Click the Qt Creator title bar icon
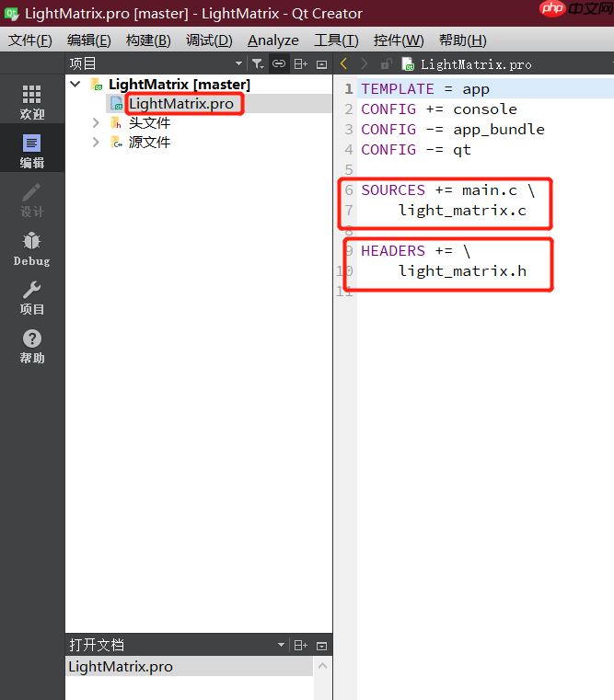 click(11, 14)
